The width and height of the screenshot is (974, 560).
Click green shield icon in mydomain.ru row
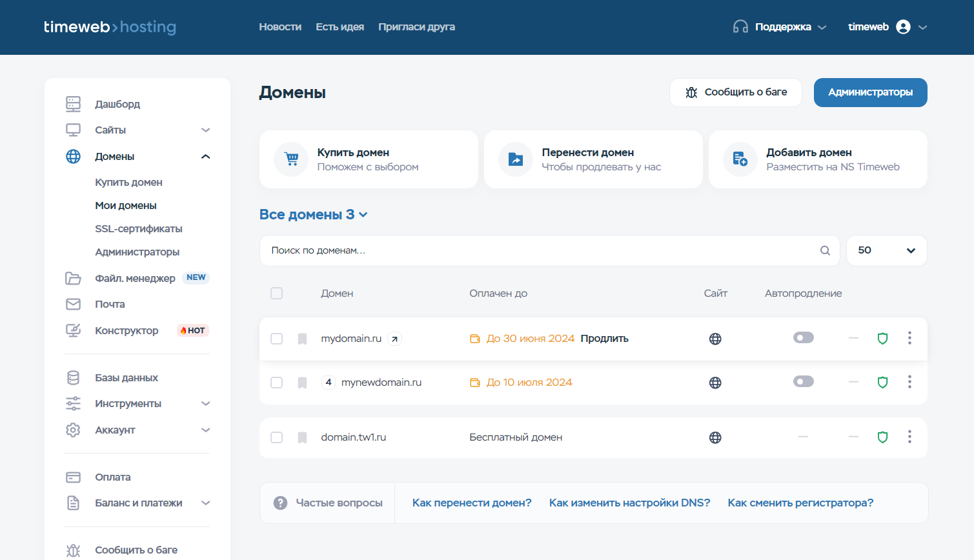tap(882, 339)
